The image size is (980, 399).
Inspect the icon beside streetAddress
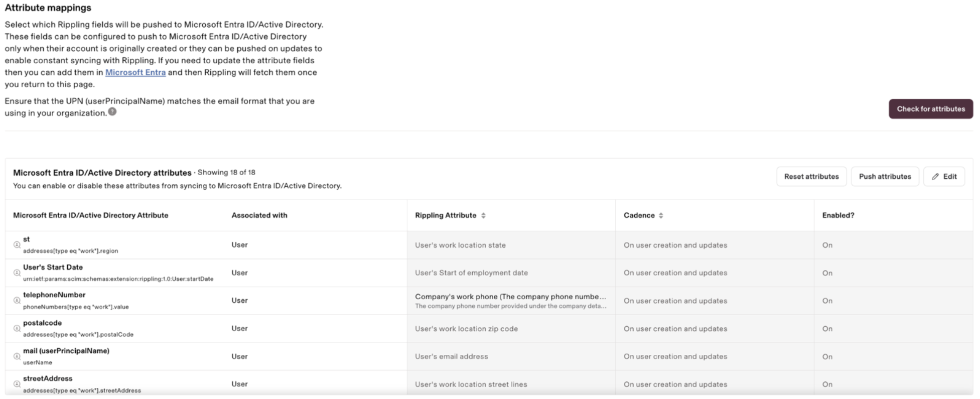[17, 384]
